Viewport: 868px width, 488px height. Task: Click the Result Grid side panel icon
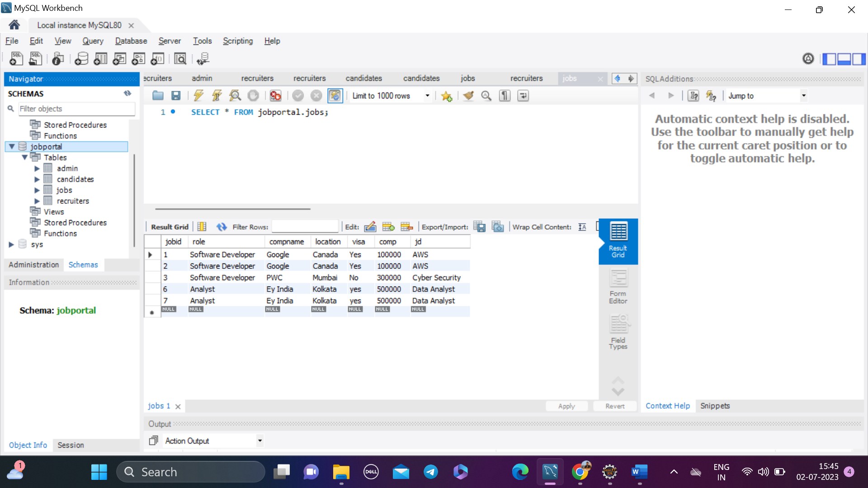point(618,241)
